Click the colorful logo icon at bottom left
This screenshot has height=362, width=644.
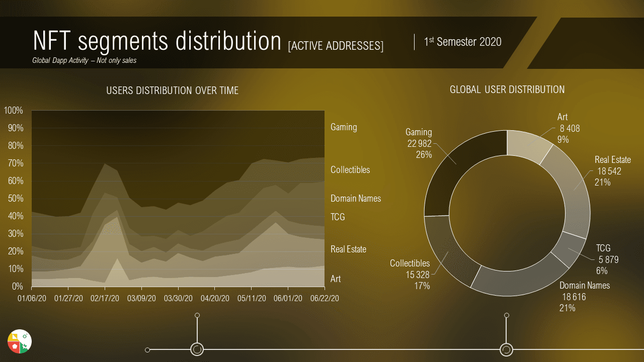[x=20, y=342]
